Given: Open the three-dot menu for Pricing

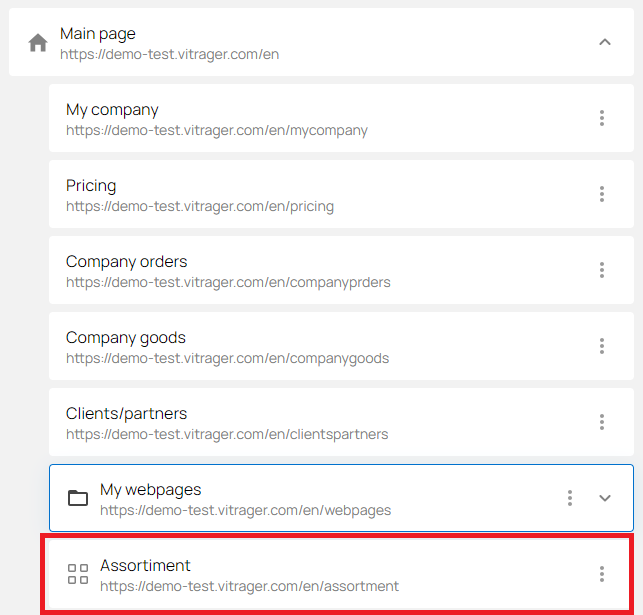Looking at the screenshot, I should click(602, 194).
